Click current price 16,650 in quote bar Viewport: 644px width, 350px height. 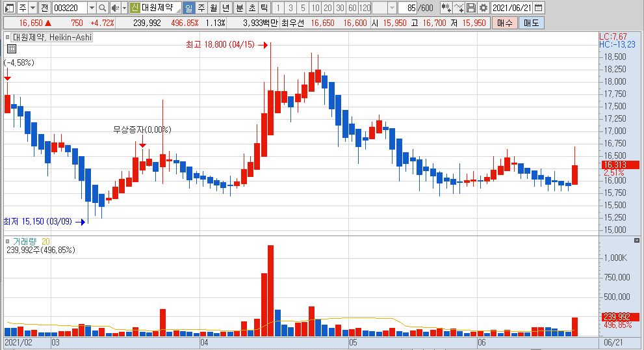[31, 23]
